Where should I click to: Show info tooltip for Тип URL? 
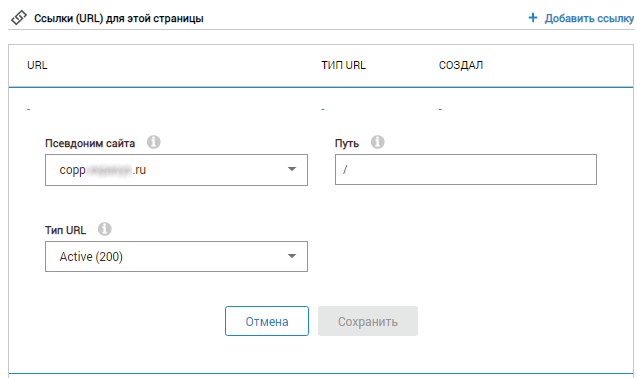[x=104, y=229]
